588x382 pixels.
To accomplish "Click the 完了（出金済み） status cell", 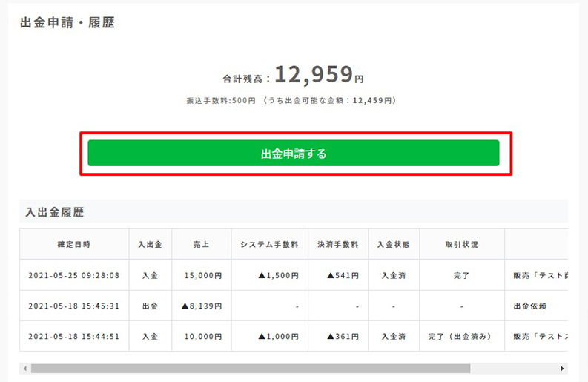I will point(460,336).
